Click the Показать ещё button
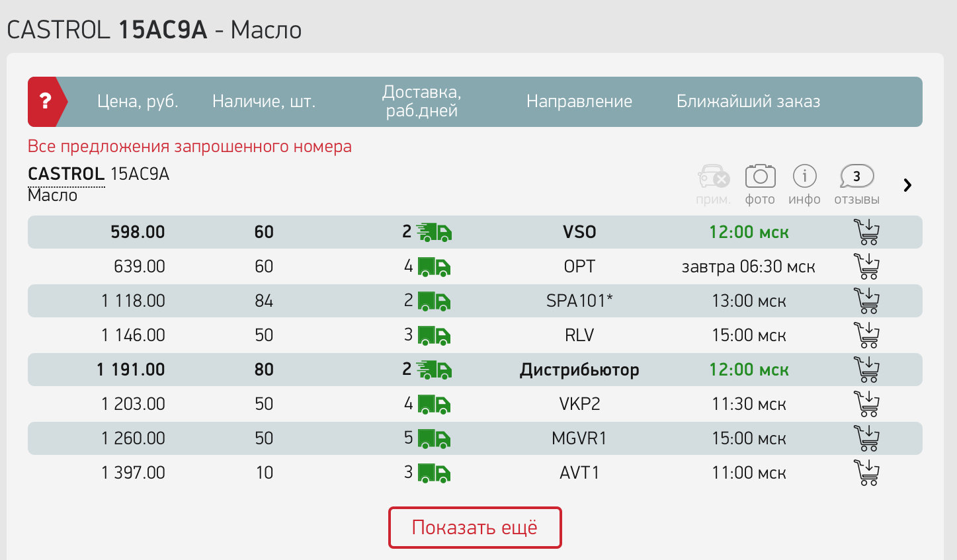Image resolution: width=957 pixels, height=560 pixels. (475, 528)
